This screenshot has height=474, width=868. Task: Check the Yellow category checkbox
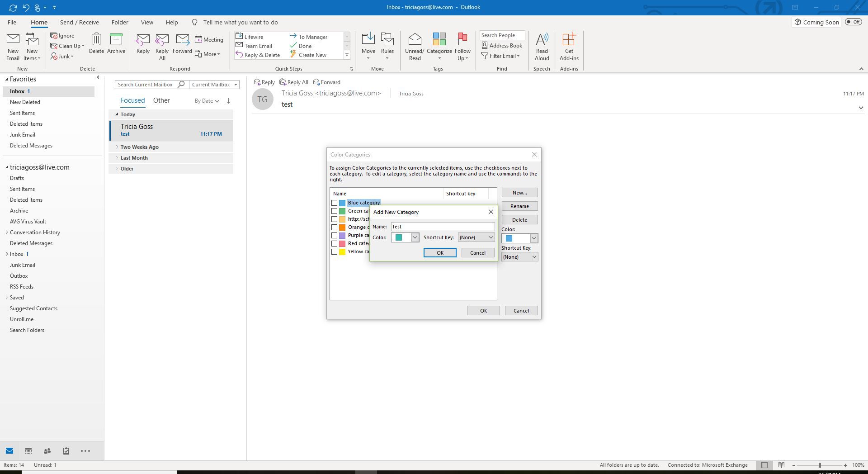click(x=335, y=252)
